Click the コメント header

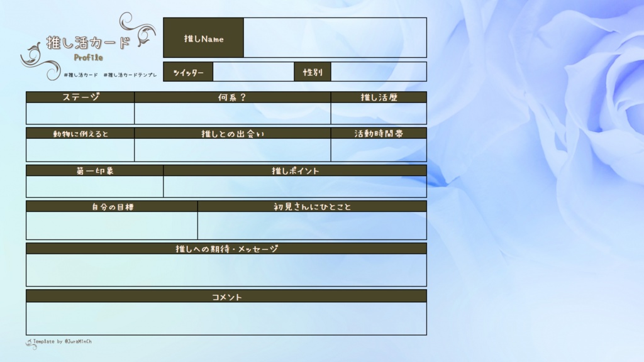click(226, 297)
